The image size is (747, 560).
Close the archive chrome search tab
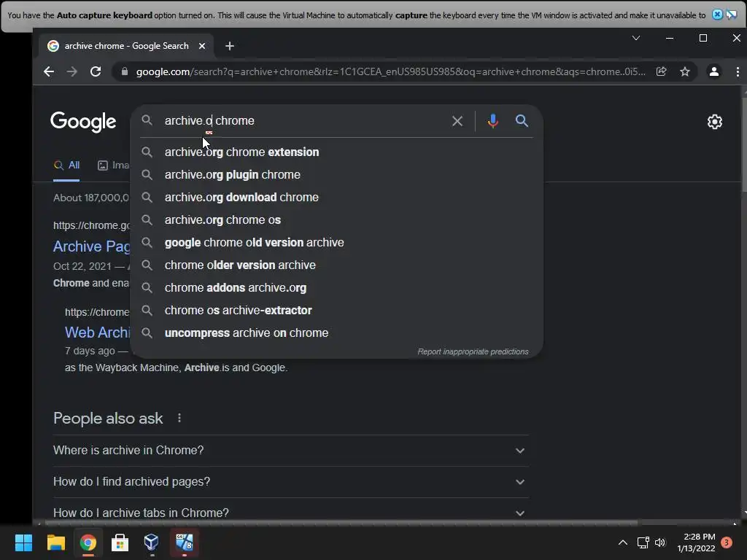[x=202, y=46]
